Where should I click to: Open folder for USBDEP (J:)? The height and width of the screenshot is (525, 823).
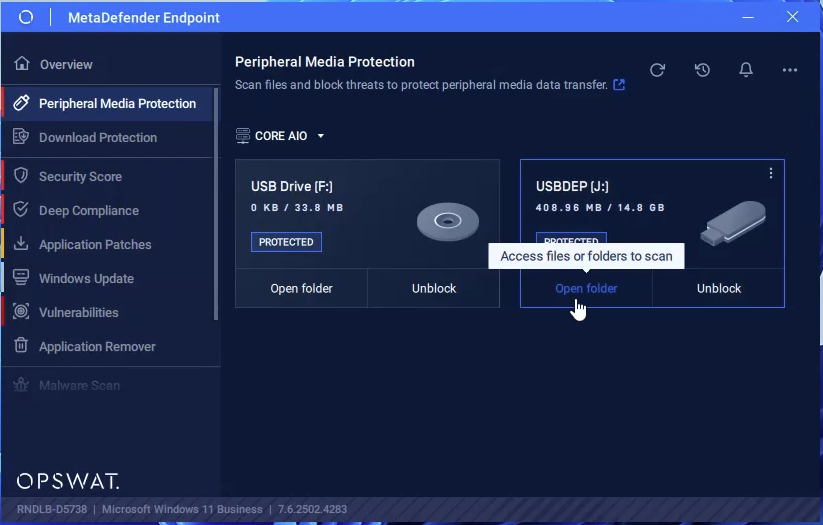[586, 288]
